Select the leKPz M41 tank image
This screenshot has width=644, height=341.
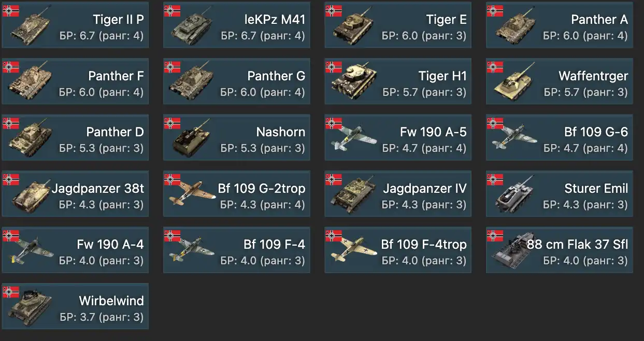pyautogui.click(x=192, y=28)
